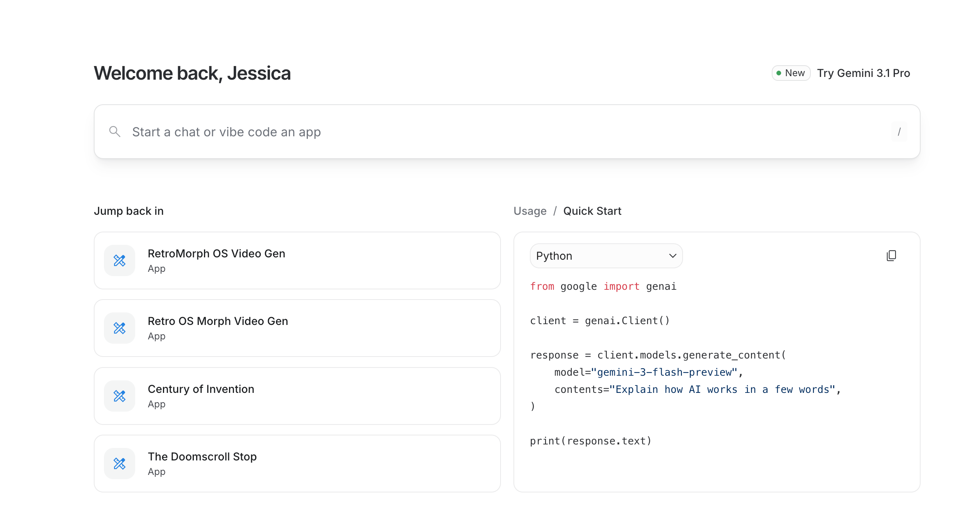The image size is (980, 528).
Task: Open RetroMorph OS Video Gen title
Action: 216,253
